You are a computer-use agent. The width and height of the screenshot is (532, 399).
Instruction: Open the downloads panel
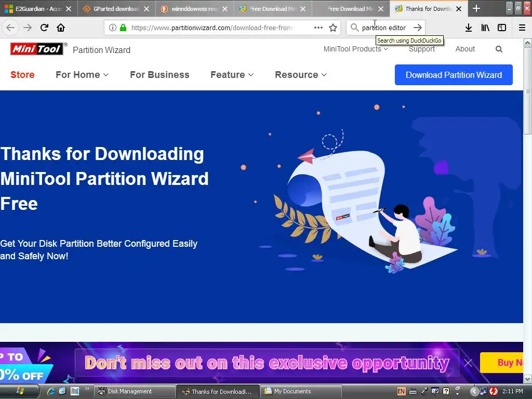click(x=469, y=28)
